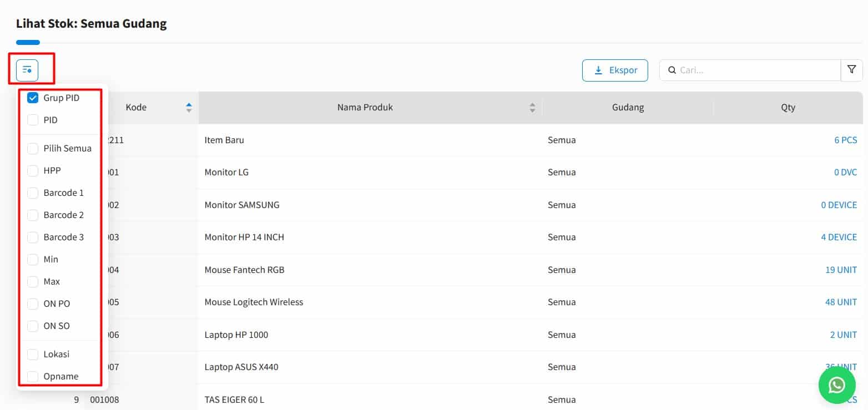
Task: Open the WhatsApp chat icon
Action: coord(836,385)
